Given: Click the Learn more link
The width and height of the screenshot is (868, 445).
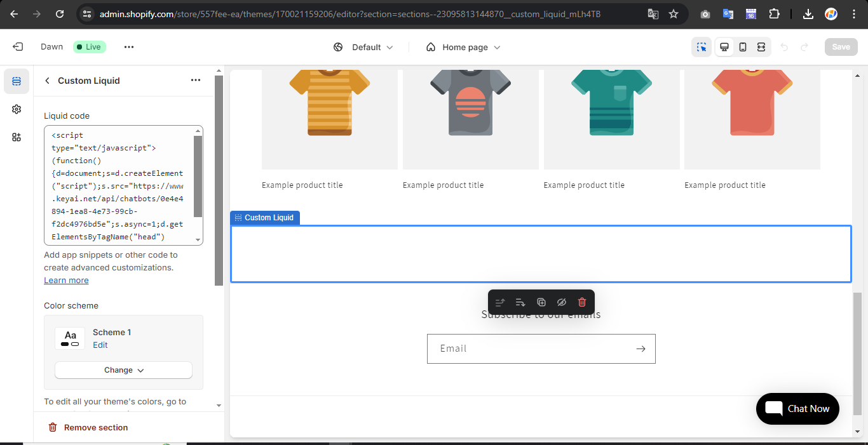Looking at the screenshot, I should (66, 281).
